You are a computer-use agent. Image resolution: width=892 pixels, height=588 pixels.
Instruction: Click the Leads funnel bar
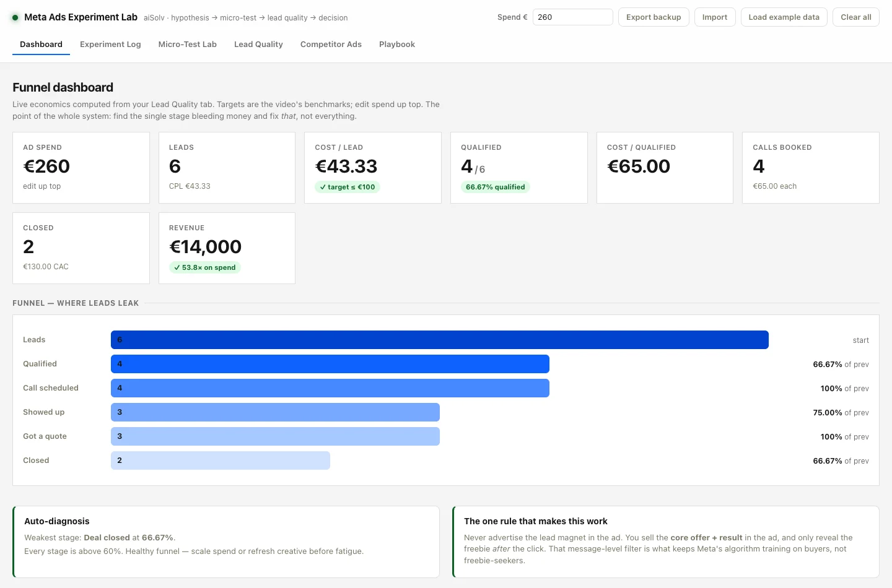tap(440, 340)
